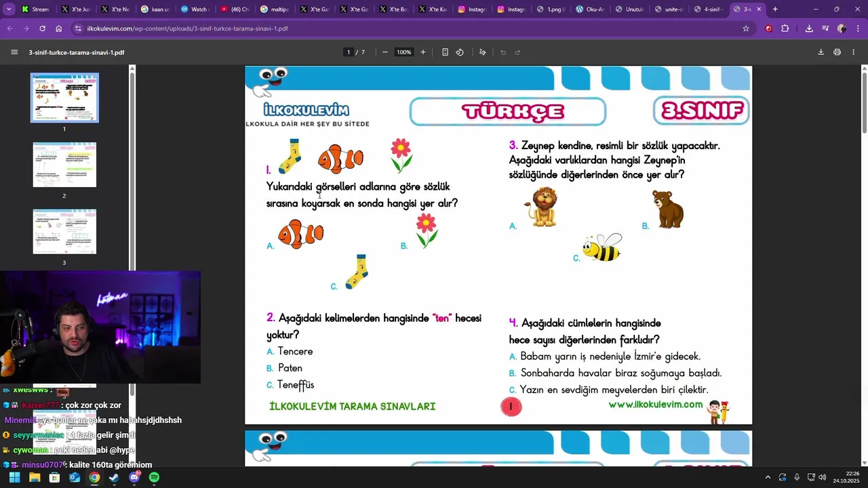Click sentence 'Babam yarın iş nedeniyle İzmir'e gidecek.'

coord(610,357)
